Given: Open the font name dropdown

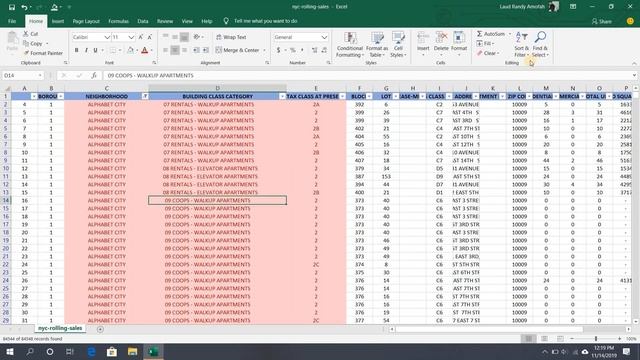Looking at the screenshot, I should click(x=107, y=37).
